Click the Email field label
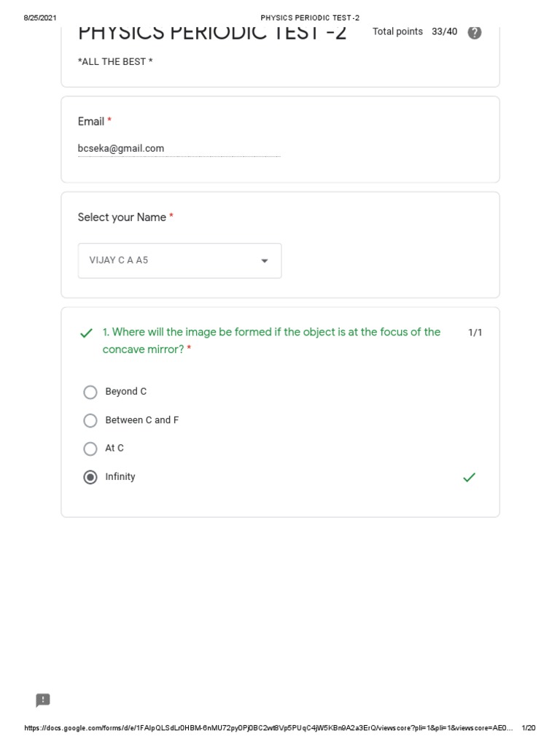 coord(91,122)
